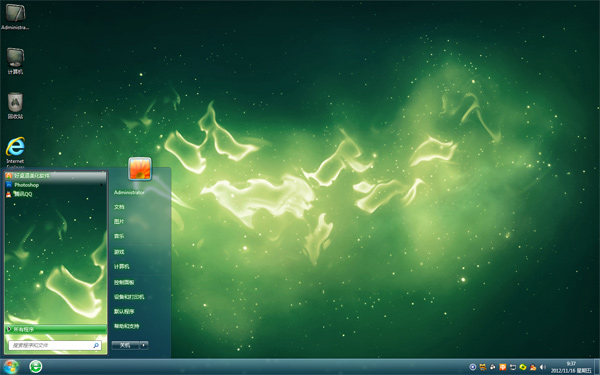Image resolution: width=600 pixels, height=375 pixels.
Task: Click the Show Desktop taskbar strip
Action: pos(597,367)
